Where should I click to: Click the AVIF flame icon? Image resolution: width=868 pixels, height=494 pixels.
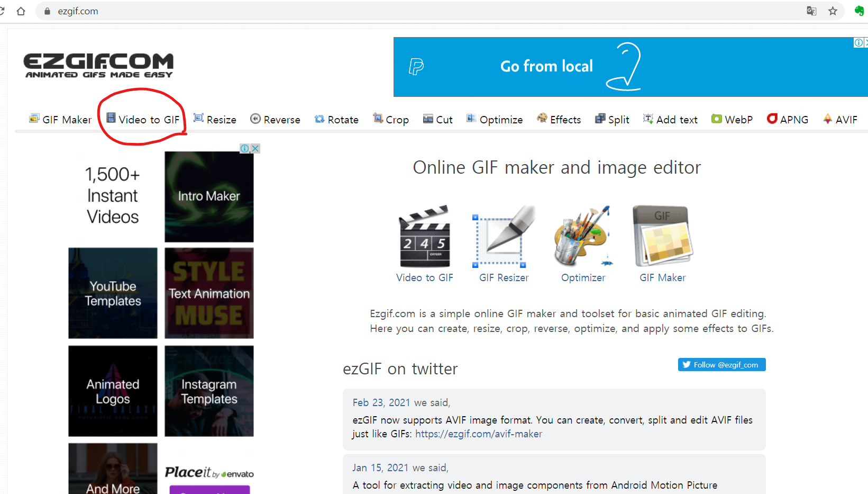(828, 119)
